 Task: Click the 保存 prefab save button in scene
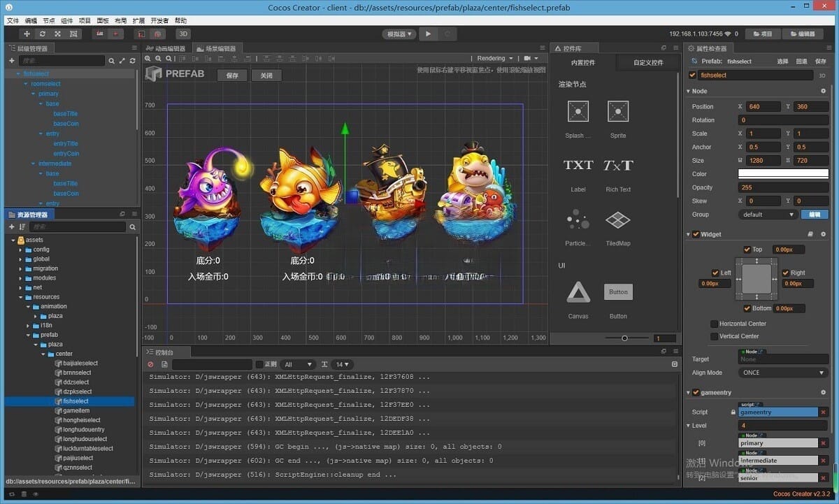[233, 75]
